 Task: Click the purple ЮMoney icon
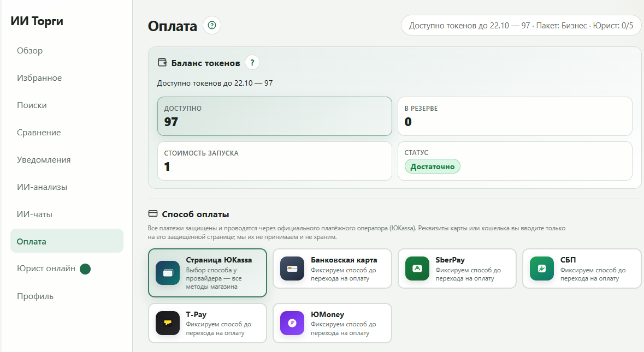coord(292,323)
